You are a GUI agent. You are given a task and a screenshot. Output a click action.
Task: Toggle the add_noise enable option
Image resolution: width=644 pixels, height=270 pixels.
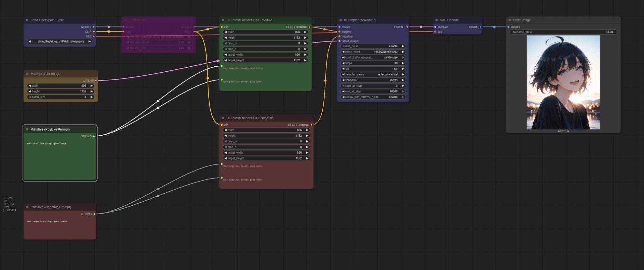tap(373, 46)
